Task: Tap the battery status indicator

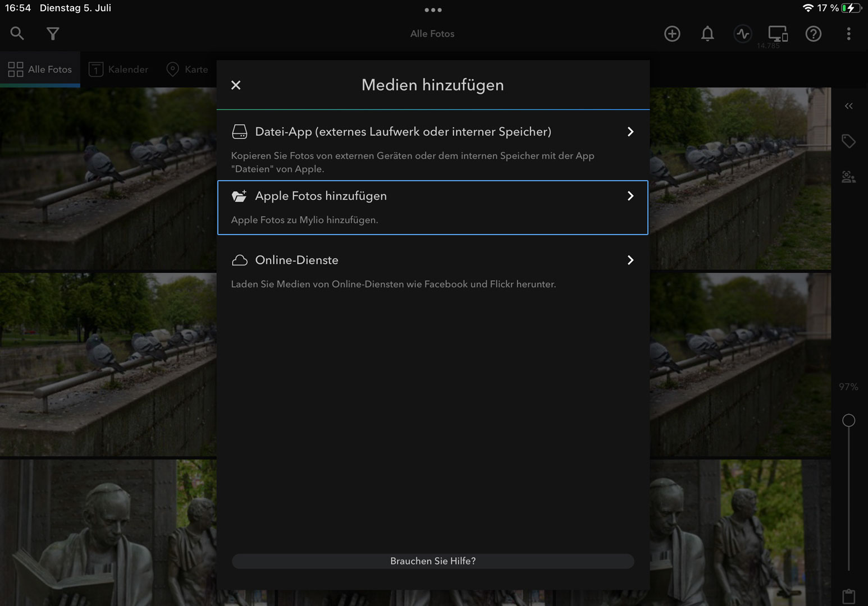Action: 852,8
